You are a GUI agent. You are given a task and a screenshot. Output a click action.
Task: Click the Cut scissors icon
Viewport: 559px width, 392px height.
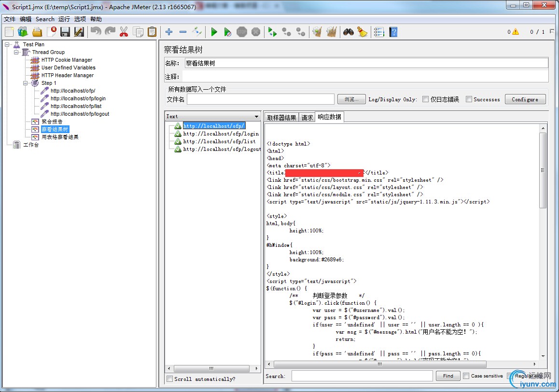point(124,32)
